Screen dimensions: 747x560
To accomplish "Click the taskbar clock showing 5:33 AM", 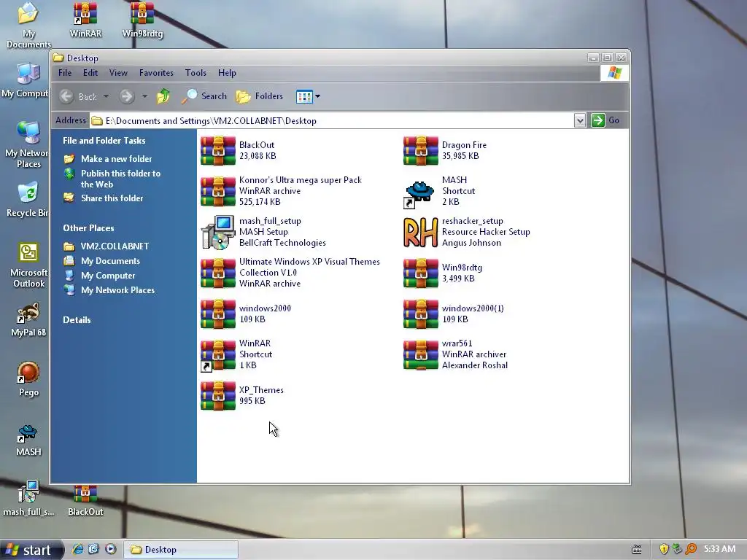I will click(x=719, y=549).
